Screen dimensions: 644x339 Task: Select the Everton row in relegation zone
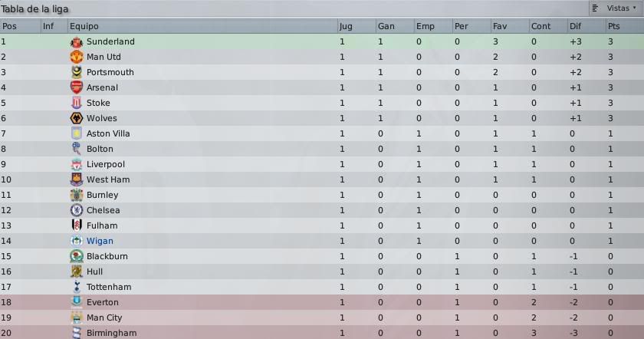click(322, 302)
